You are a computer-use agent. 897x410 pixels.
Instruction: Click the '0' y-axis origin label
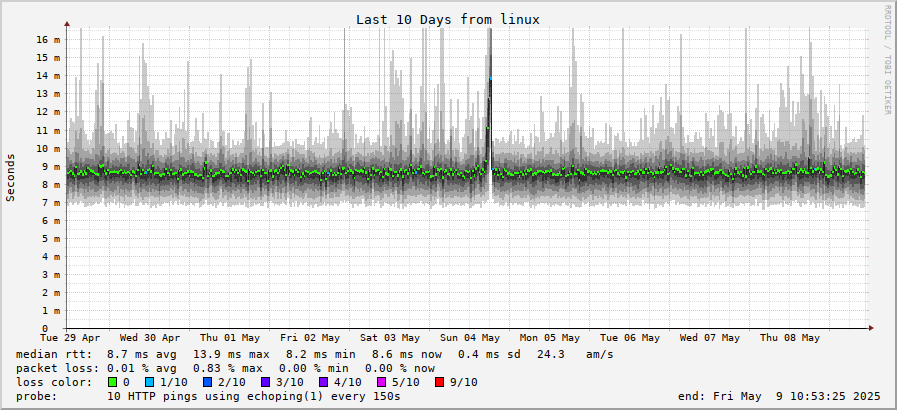point(45,329)
